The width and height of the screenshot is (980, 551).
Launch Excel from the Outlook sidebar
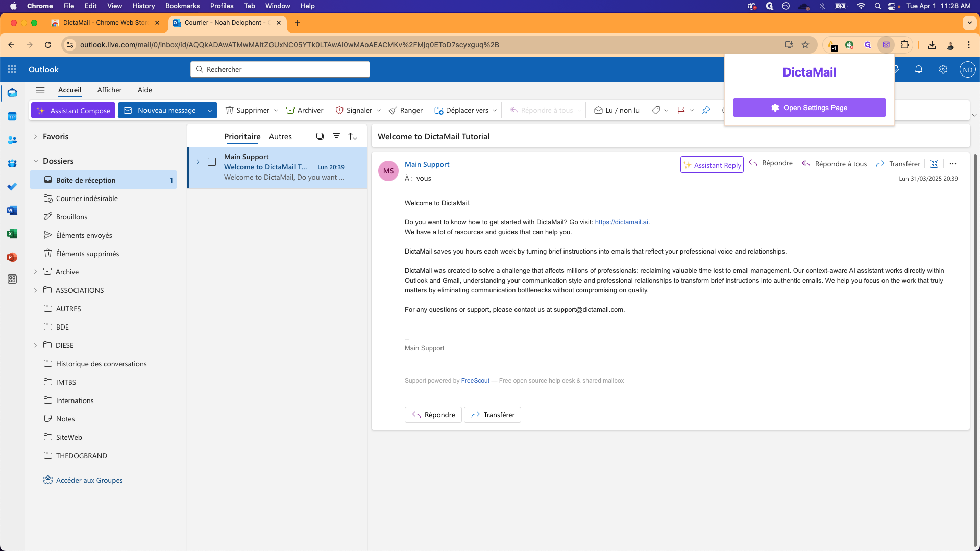[12, 234]
